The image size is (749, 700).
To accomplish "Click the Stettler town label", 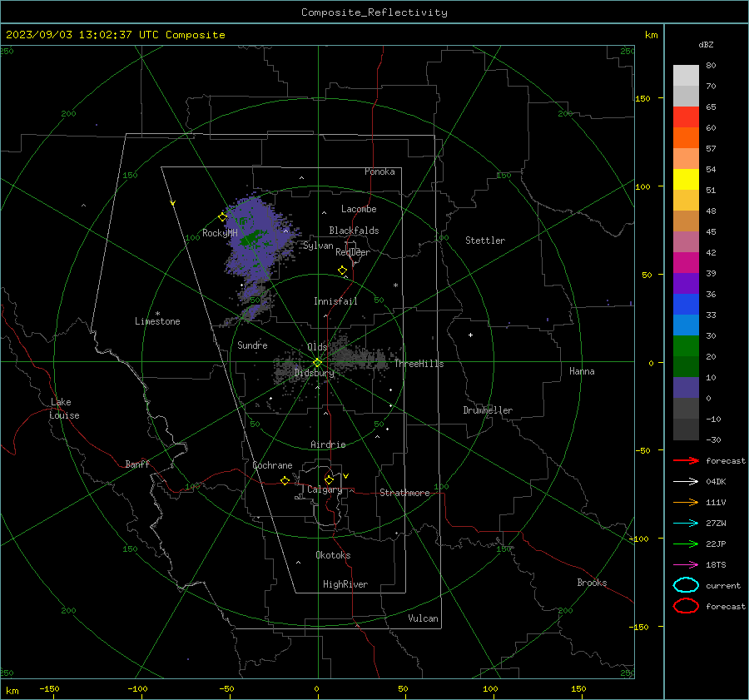I will point(485,241).
